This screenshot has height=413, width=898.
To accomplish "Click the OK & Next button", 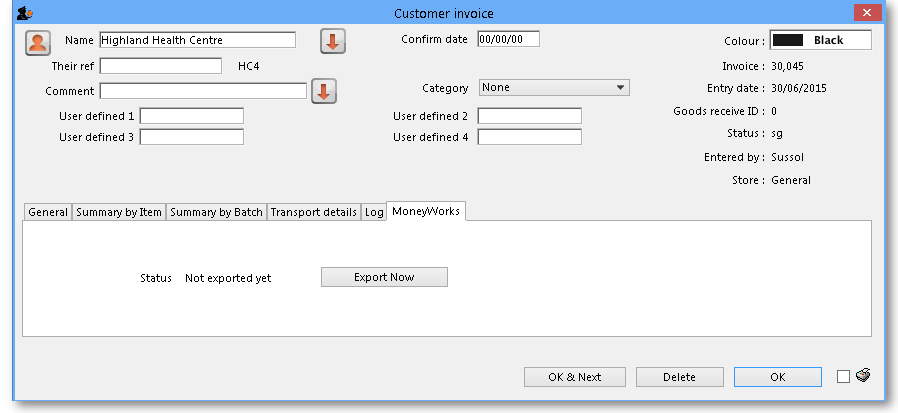I will tap(575, 377).
